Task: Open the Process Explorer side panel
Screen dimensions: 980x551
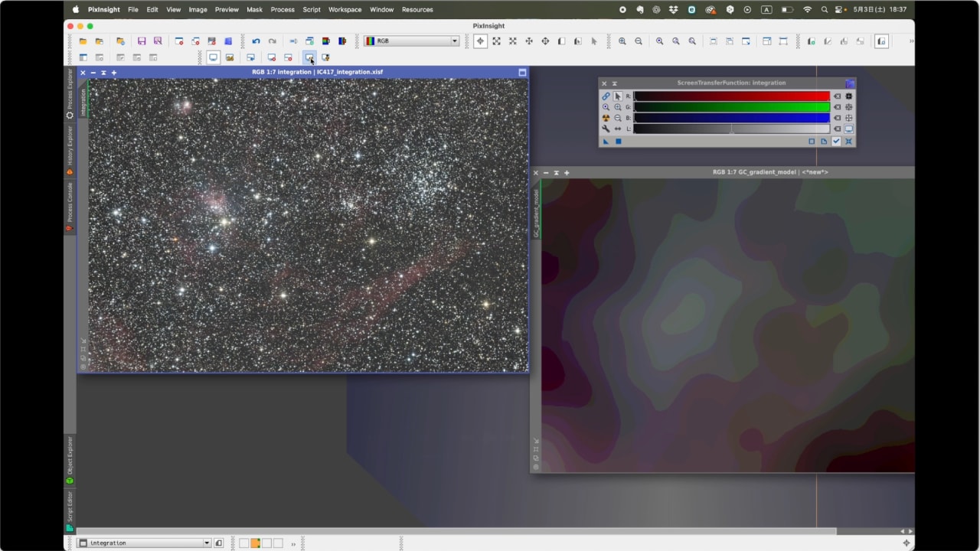Action: coord(70,93)
